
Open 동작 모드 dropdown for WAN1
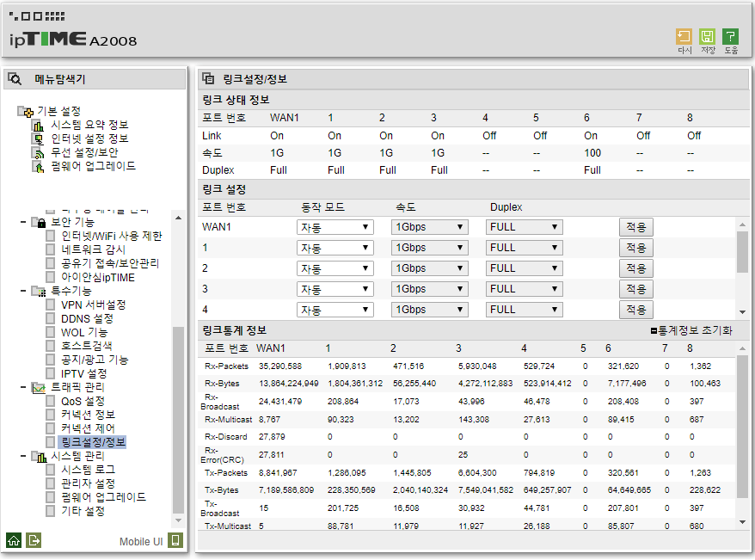click(335, 227)
